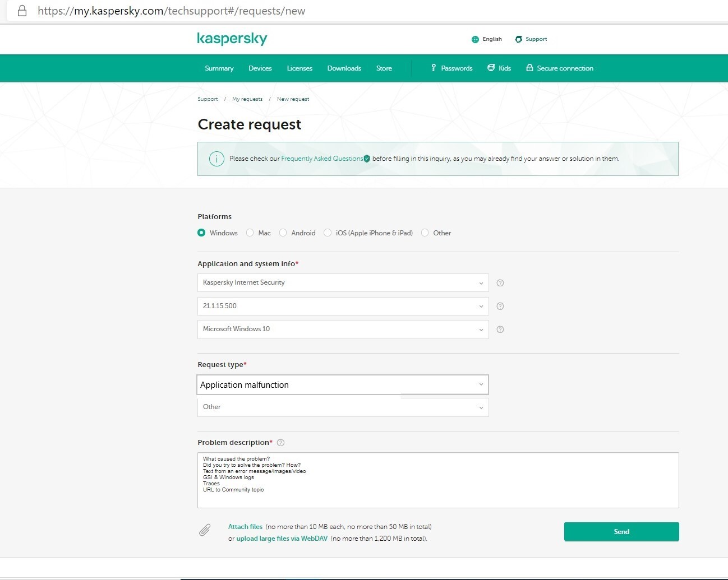Click the paperclip attachment icon
Viewport: 728px width, 580px height.
205,530
